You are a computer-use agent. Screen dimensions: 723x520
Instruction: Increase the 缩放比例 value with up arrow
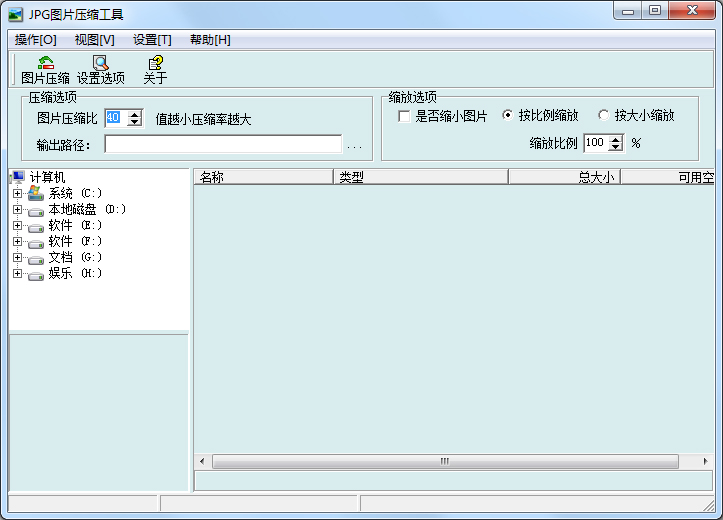[x=615, y=139]
